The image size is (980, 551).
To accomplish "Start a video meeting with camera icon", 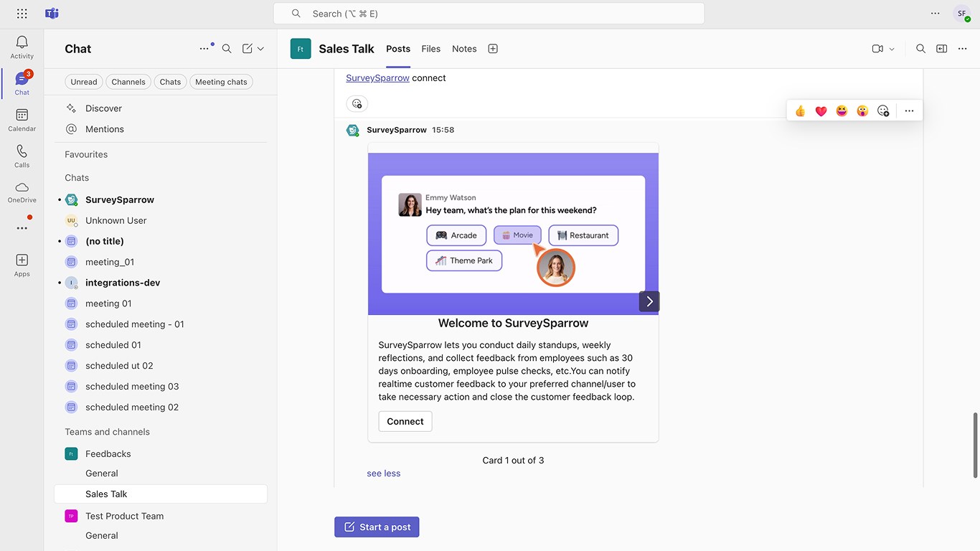I will tap(877, 49).
